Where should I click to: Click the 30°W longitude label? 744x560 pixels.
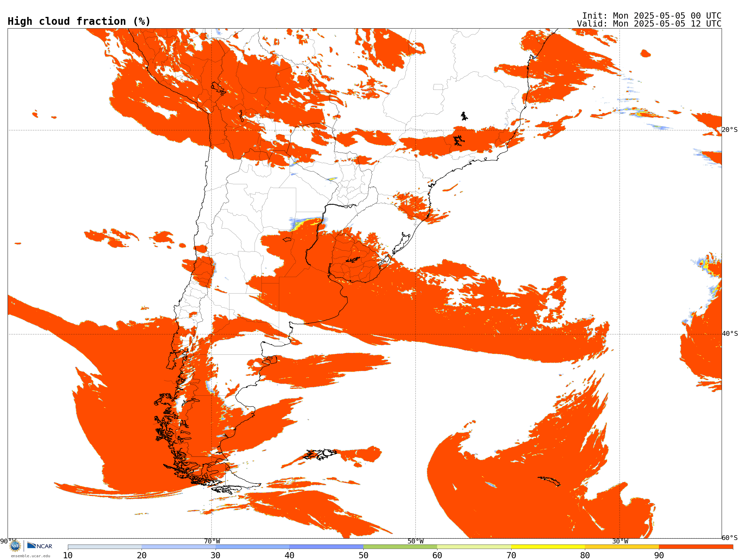[x=620, y=541]
